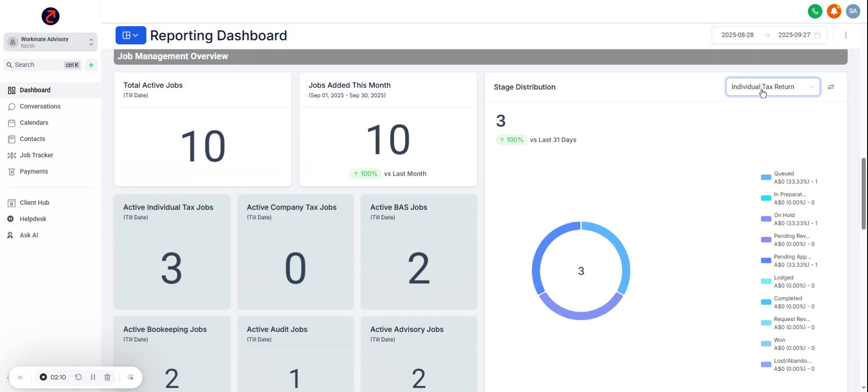Toggle the On Hold legend entry
Viewport: 868px width, 392px height.
point(789,219)
